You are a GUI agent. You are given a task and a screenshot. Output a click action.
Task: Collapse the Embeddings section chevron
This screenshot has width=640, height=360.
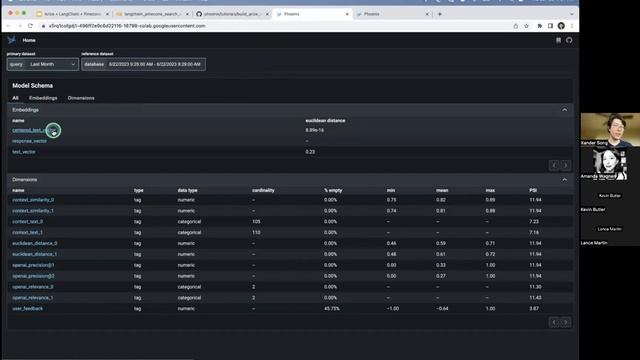(x=564, y=110)
